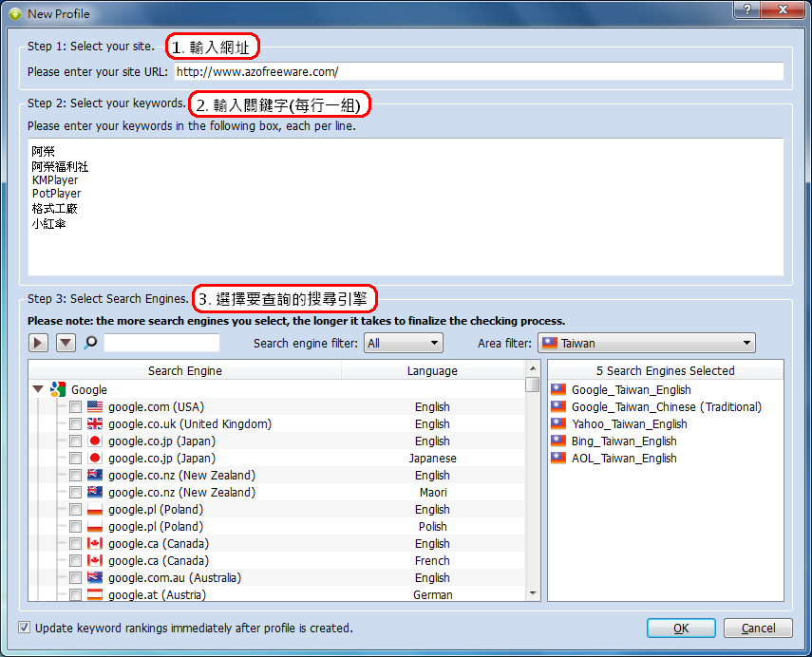The height and width of the screenshot is (657, 812).
Task: Click scroll-down arrow of engine list
Action: coord(533,593)
